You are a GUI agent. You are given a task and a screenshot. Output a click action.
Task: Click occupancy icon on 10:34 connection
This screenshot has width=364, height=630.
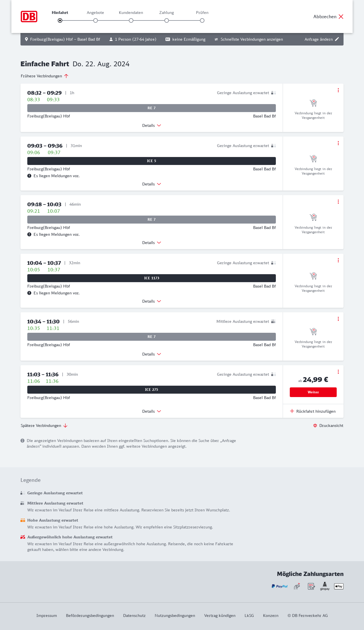[x=273, y=321]
